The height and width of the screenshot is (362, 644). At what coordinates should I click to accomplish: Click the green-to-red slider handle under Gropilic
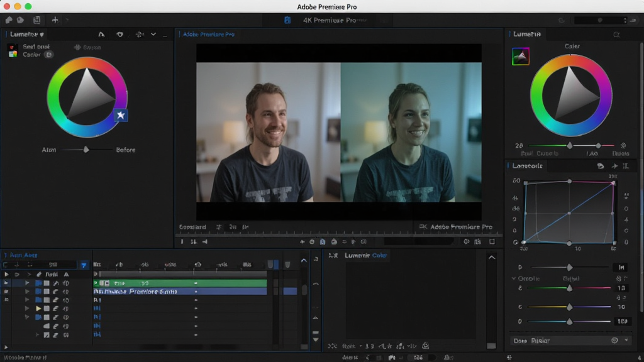(x=570, y=288)
